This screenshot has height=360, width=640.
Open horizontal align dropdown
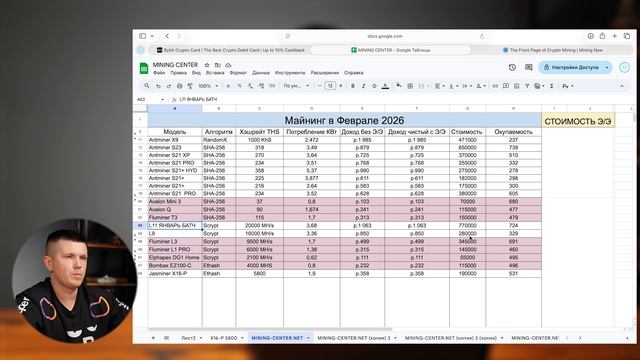[439, 86]
